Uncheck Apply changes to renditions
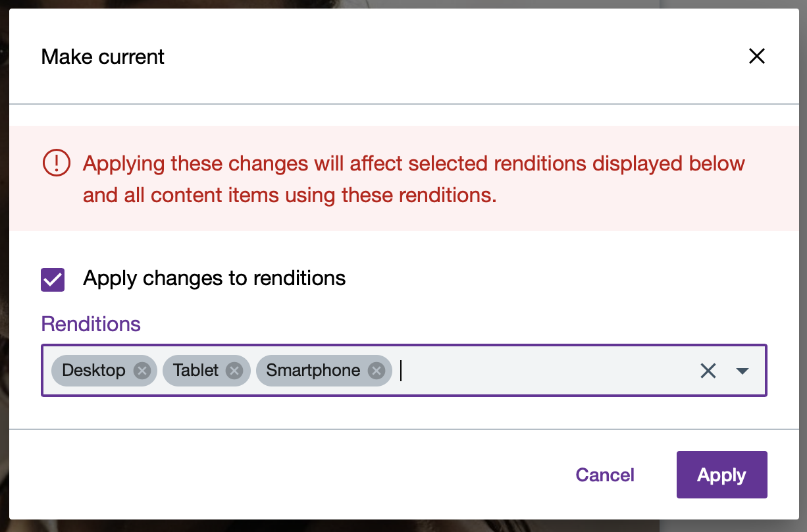The width and height of the screenshot is (807, 532). [x=53, y=279]
